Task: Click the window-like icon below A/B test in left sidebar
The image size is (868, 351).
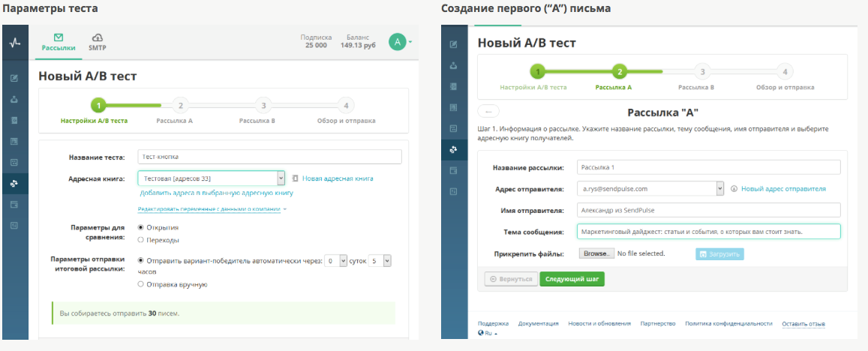Action: 14,204
